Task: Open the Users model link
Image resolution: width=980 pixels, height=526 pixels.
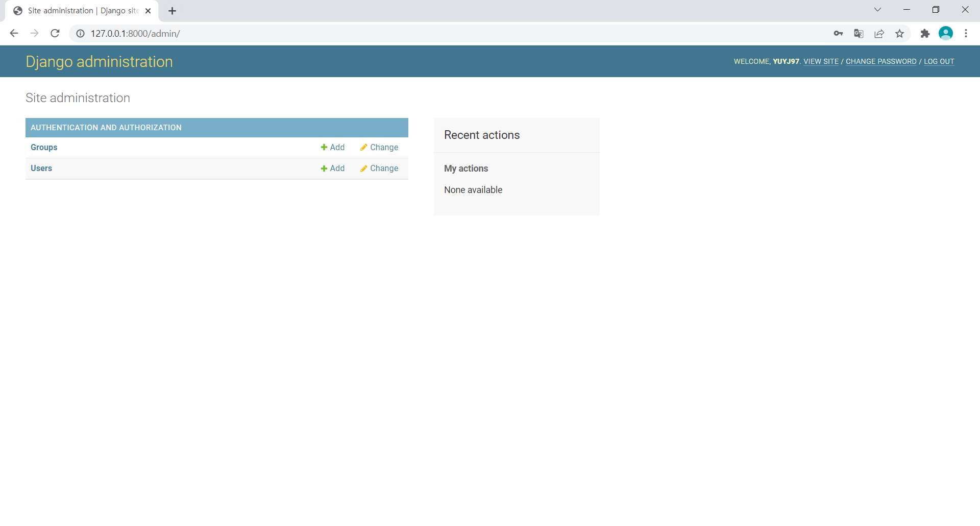Action: tap(41, 168)
